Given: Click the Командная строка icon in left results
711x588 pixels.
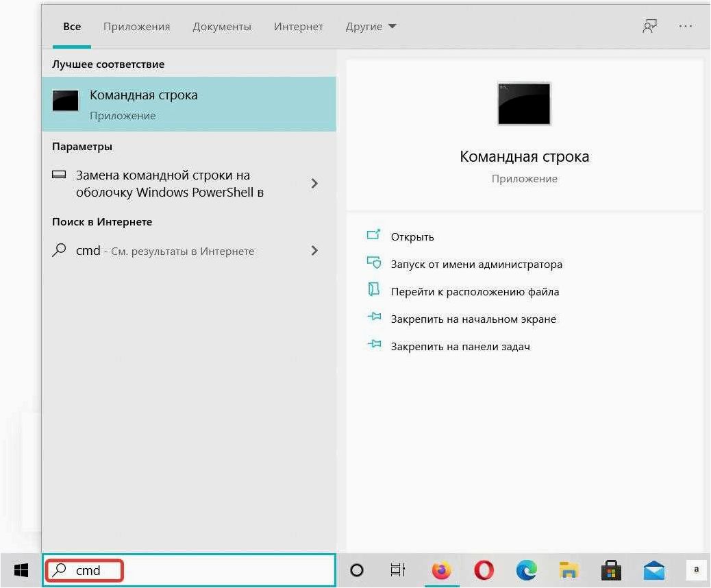Looking at the screenshot, I should [x=65, y=101].
